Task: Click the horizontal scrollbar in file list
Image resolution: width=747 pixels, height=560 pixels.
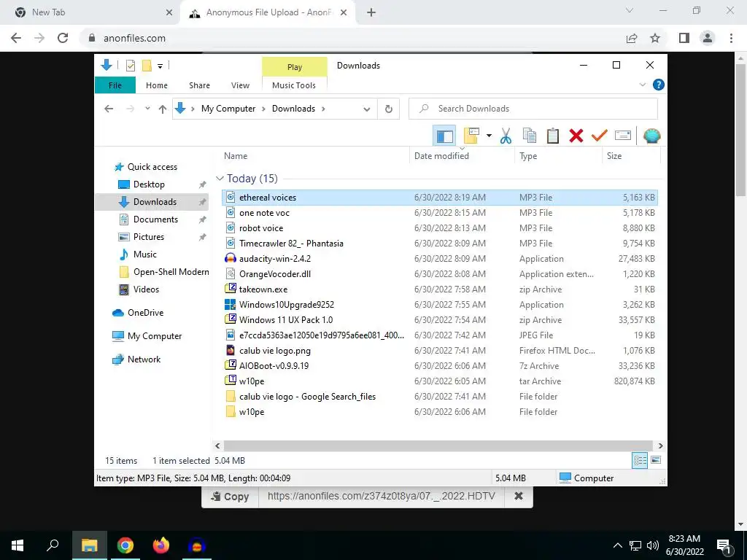Action: pos(438,446)
